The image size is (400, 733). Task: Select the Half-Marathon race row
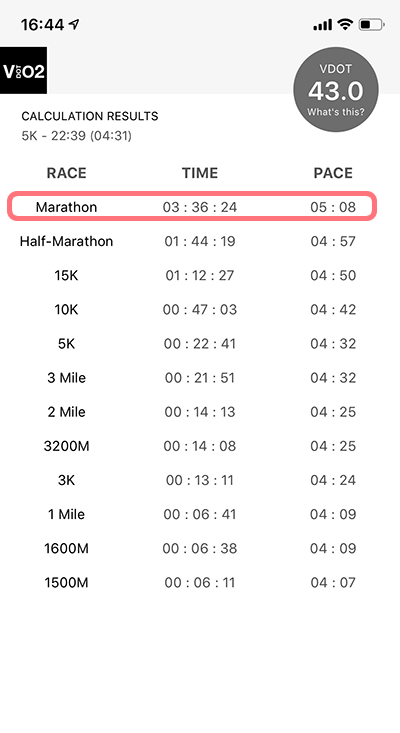click(192, 241)
